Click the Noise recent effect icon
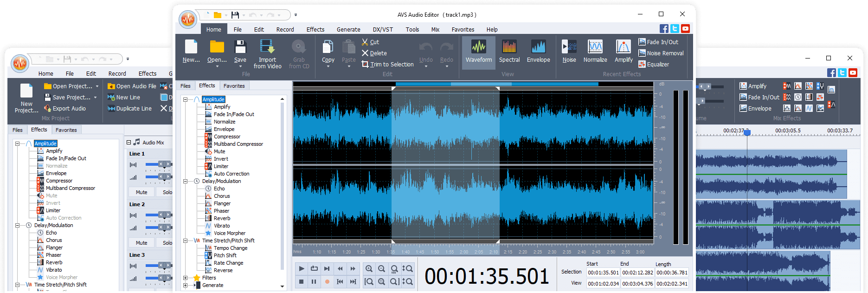 [569, 51]
